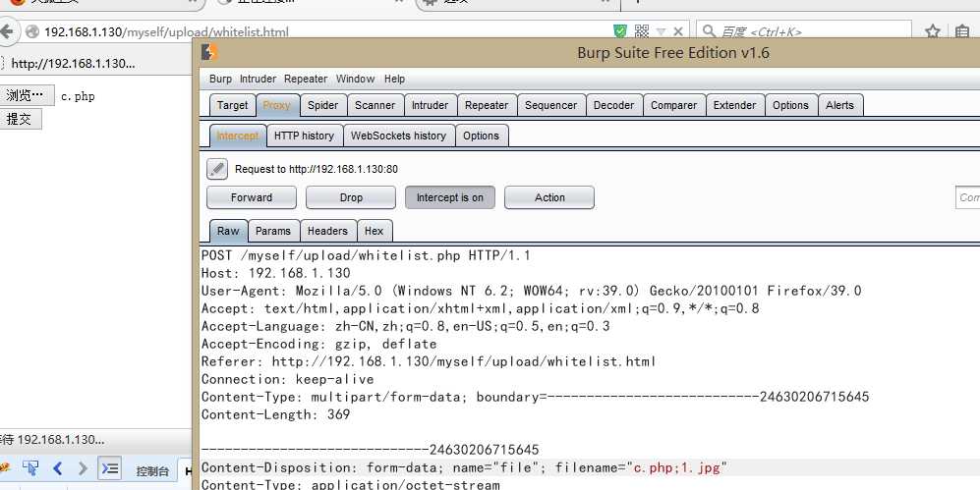
Task: Click the pencil edit icon beside Request to
Action: tap(217, 169)
